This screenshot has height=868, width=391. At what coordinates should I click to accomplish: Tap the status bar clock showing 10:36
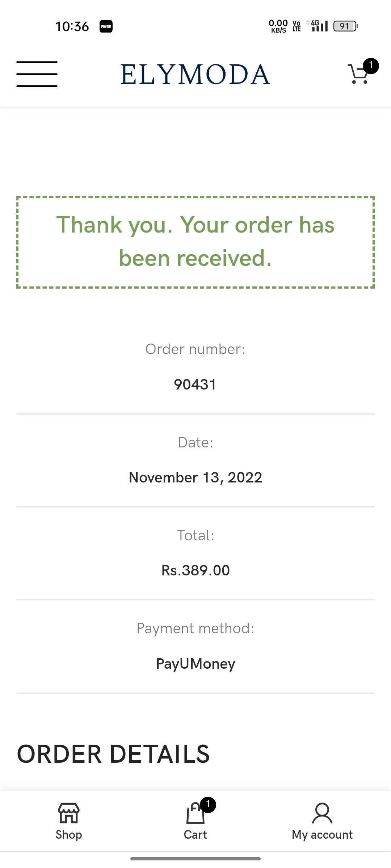72,26
